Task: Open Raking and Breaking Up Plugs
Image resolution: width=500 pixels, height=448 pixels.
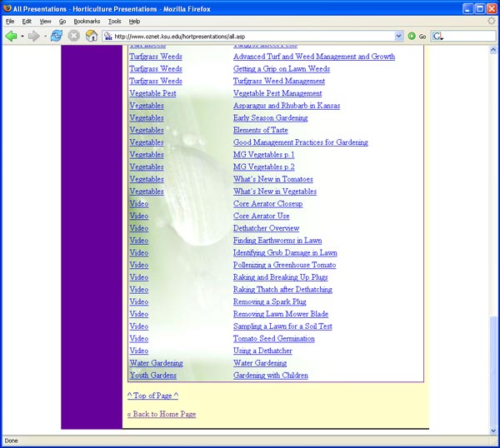Action: pos(280,277)
